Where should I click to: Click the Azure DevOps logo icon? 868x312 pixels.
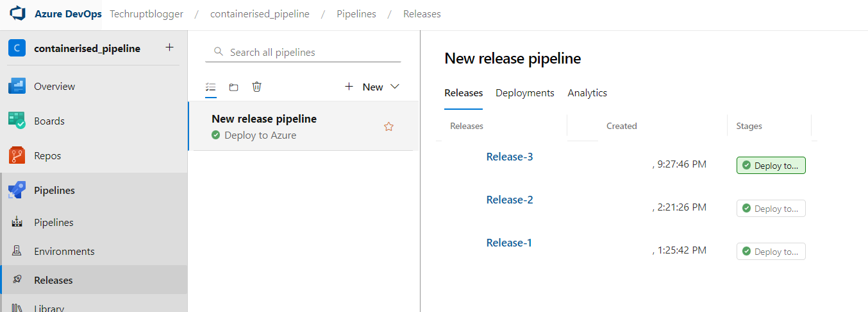click(x=17, y=14)
